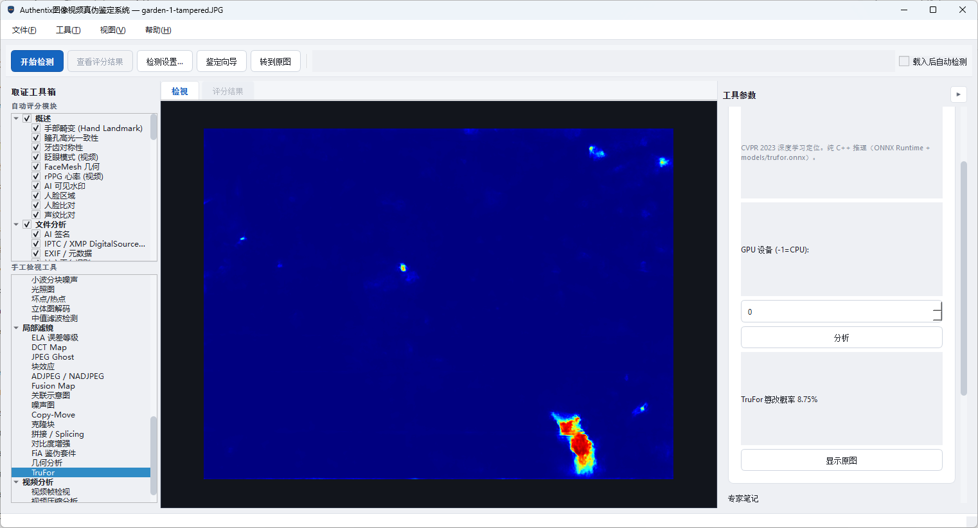Select the FiA 鉴伪套件 tool
This screenshot has height=528, width=978.
[54, 453]
